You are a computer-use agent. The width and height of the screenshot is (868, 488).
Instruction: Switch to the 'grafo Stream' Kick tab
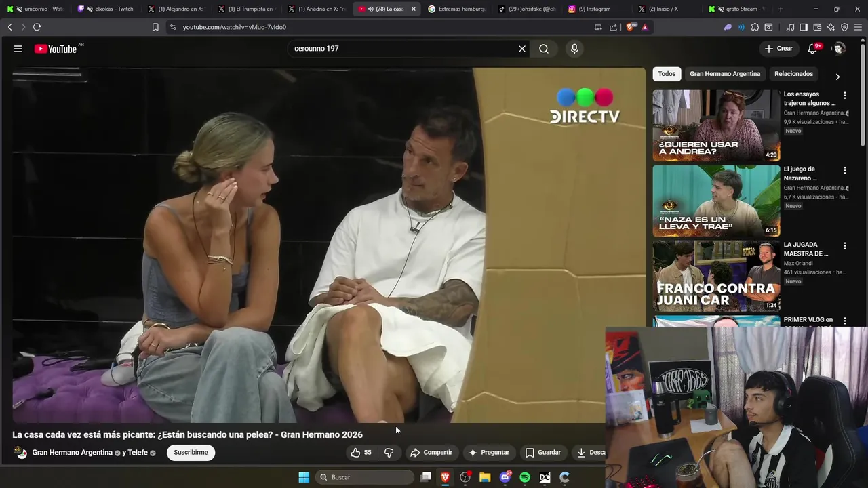pyautogui.click(x=736, y=9)
